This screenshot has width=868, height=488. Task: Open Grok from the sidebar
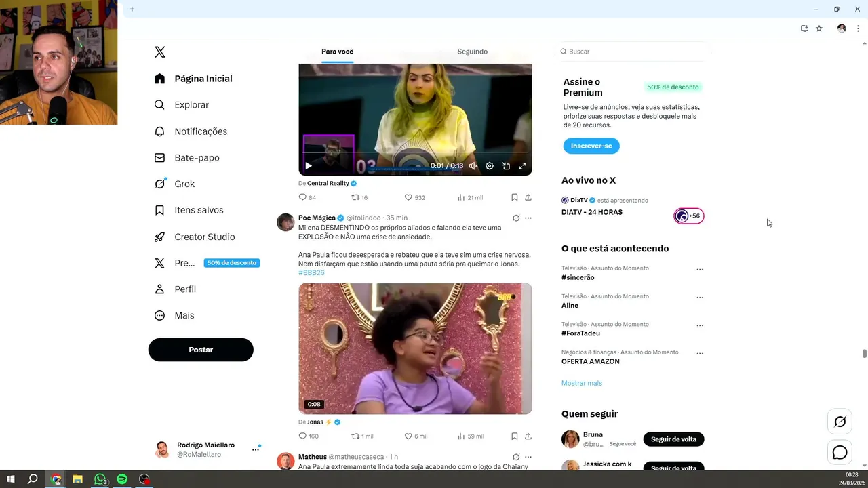coord(174,184)
